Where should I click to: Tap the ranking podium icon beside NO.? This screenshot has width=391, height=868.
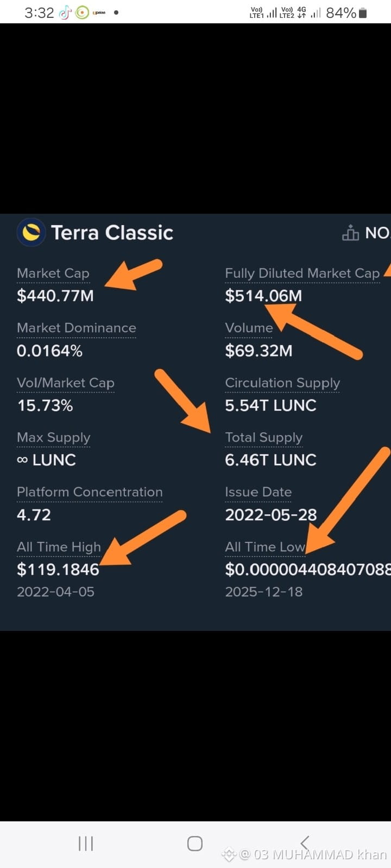click(x=350, y=233)
